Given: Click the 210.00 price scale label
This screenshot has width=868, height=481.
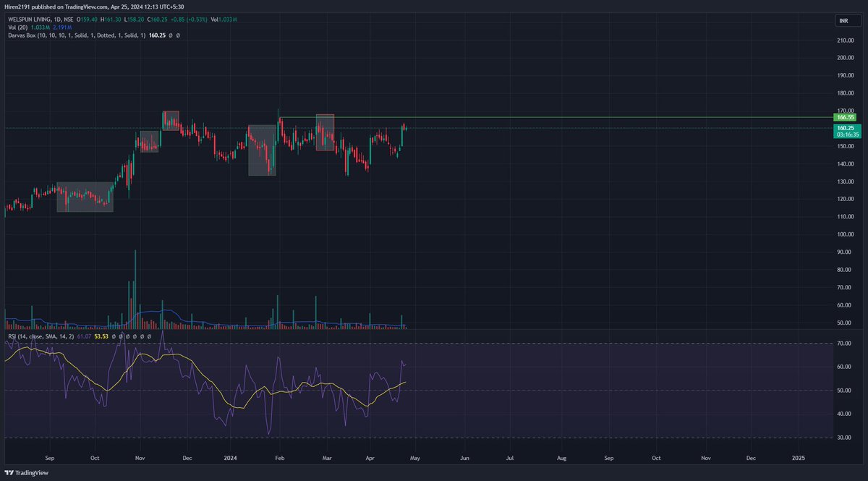Looking at the screenshot, I should pos(846,40).
